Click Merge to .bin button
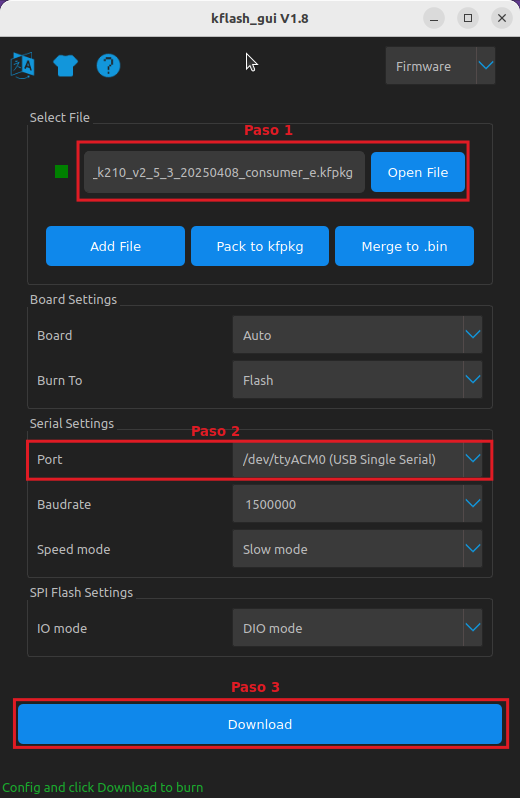This screenshot has height=798, width=520. coord(405,246)
